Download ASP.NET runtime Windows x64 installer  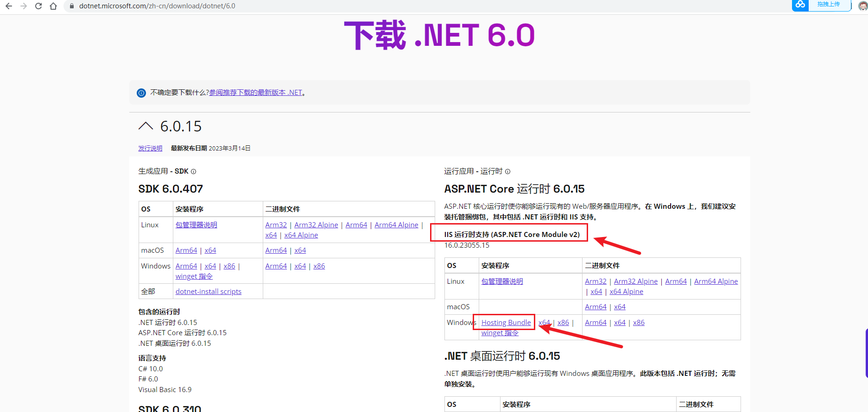tap(545, 323)
